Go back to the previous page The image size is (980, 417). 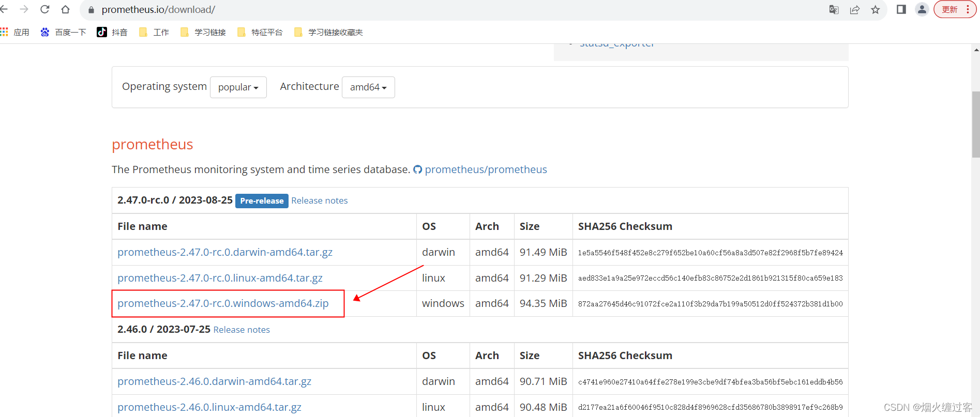pos(4,9)
